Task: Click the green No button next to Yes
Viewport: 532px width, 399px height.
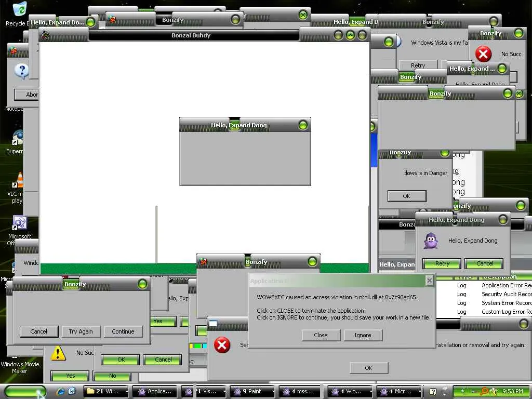Action: tap(112, 376)
